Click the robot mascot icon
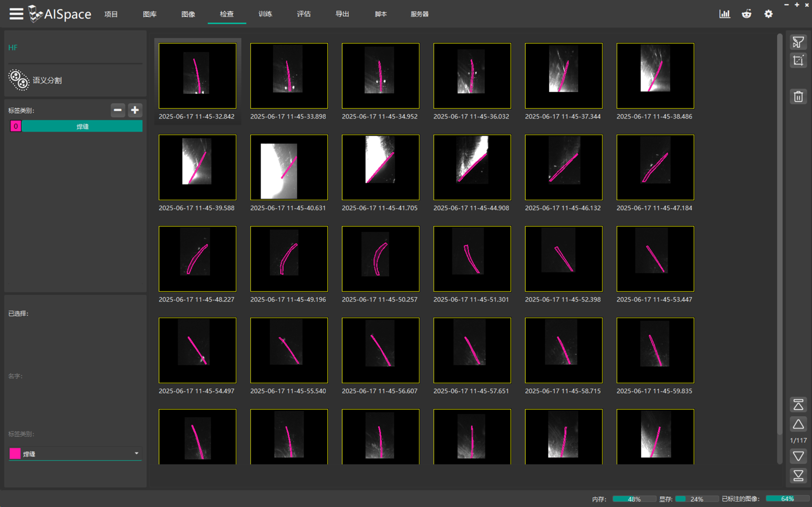Viewport: 812px width, 507px height. pyautogui.click(x=746, y=14)
